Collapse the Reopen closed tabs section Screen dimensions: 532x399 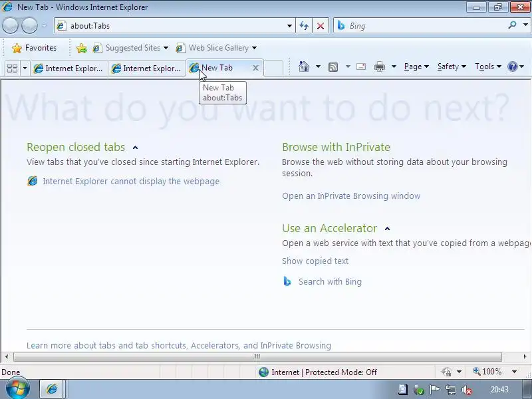[x=136, y=148]
